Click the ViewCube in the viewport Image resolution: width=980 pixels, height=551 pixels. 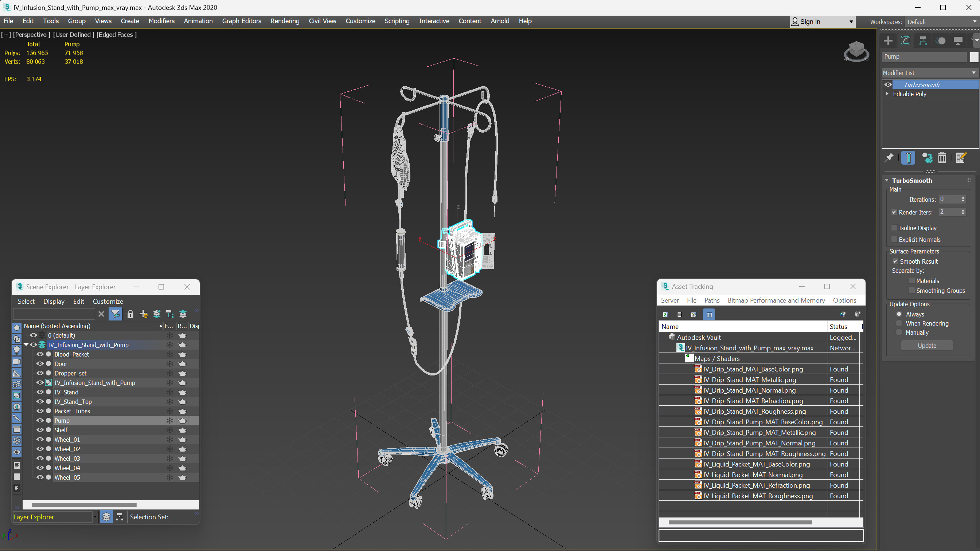pos(856,52)
